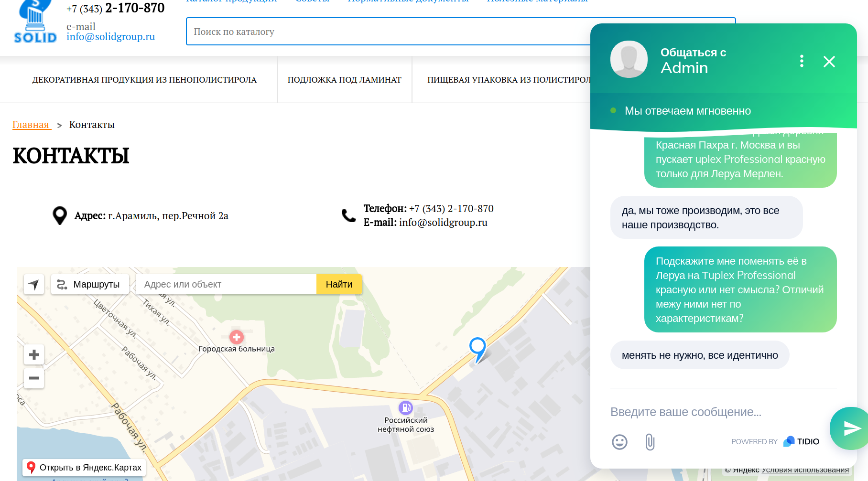Zoom out on the Yandex map
Viewport: 868px width, 481px height.
pos(34,378)
